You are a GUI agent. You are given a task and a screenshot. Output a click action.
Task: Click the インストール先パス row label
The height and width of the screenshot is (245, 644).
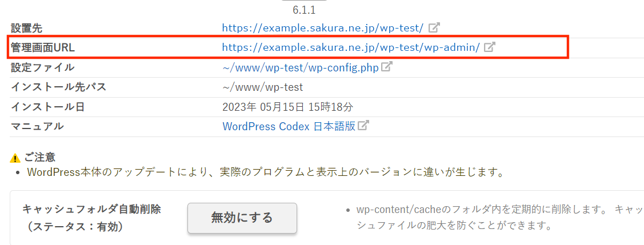click(58, 87)
